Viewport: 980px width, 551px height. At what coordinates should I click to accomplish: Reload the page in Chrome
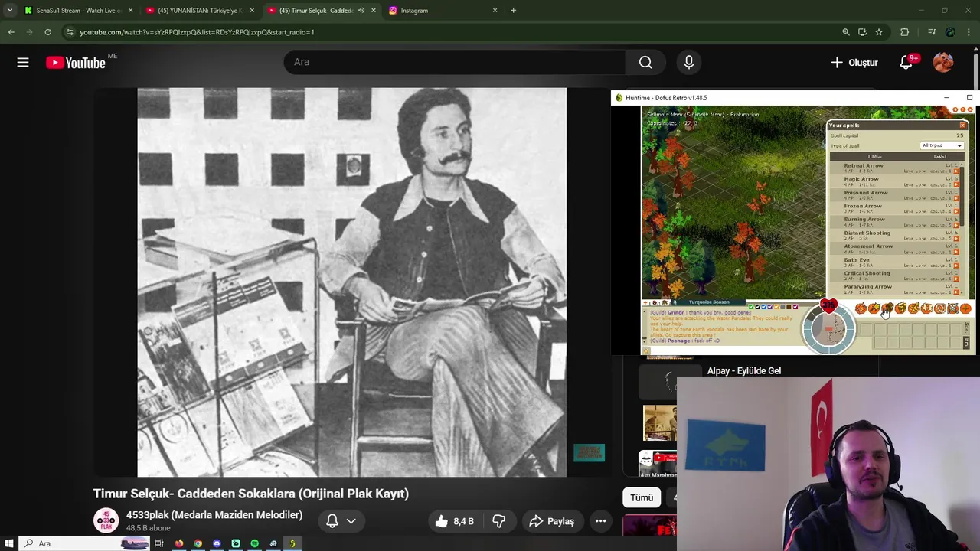47,32
